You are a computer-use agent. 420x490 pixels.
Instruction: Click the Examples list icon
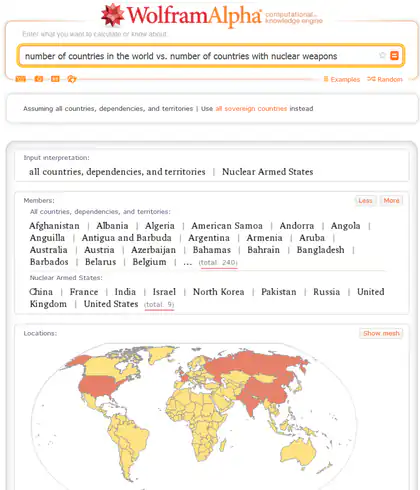click(326, 79)
